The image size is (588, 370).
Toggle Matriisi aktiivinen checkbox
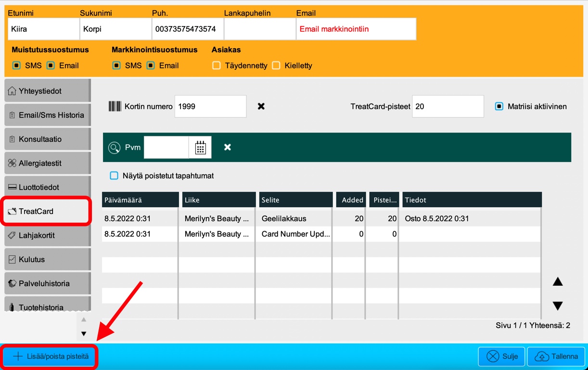click(x=499, y=106)
